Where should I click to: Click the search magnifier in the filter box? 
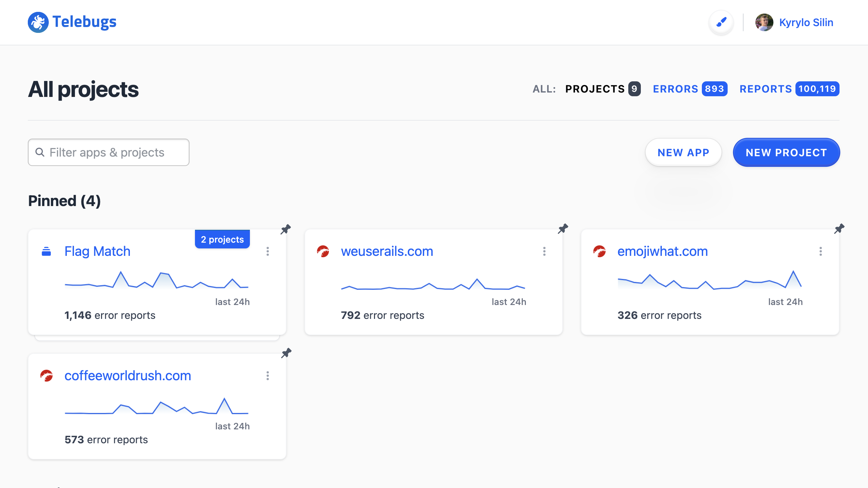point(40,152)
